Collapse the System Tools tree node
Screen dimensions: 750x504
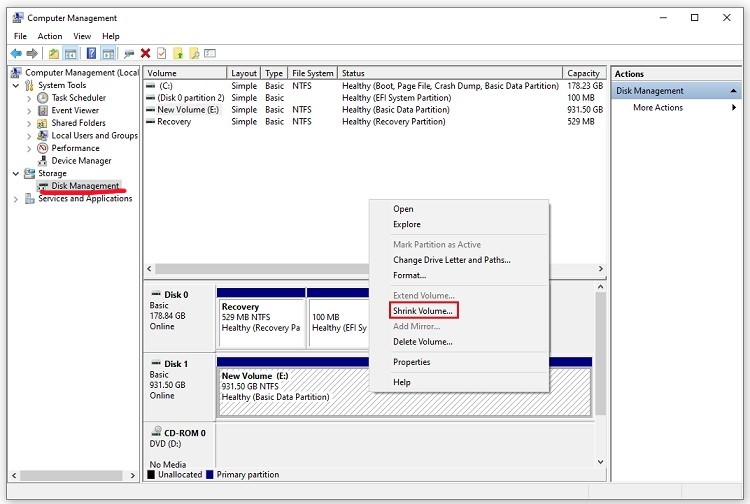coord(16,85)
